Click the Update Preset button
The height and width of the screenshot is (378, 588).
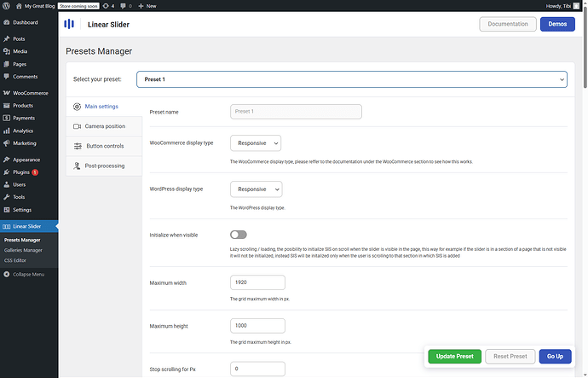[x=454, y=356]
